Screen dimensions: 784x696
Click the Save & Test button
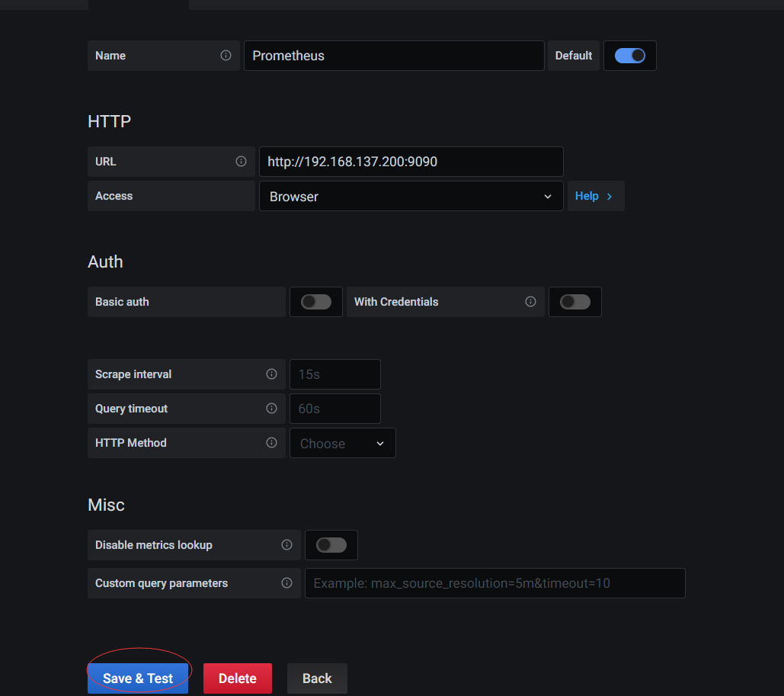(x=138, y=678)
